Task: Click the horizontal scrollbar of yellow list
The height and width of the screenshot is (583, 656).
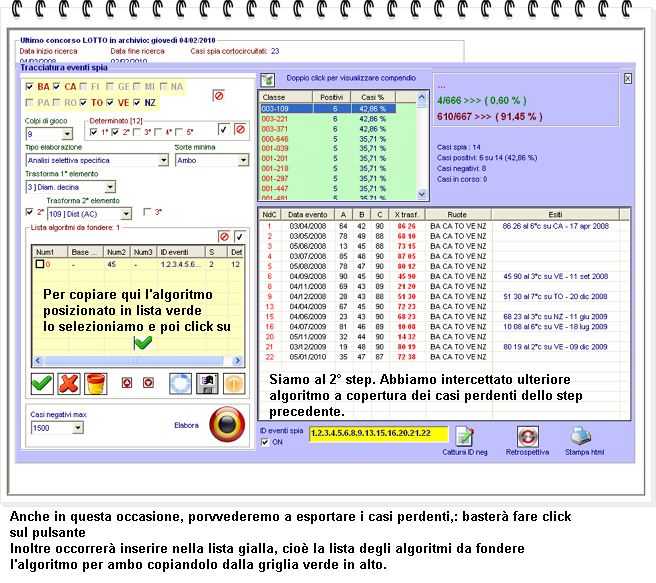Action: (x=133, y=361)
